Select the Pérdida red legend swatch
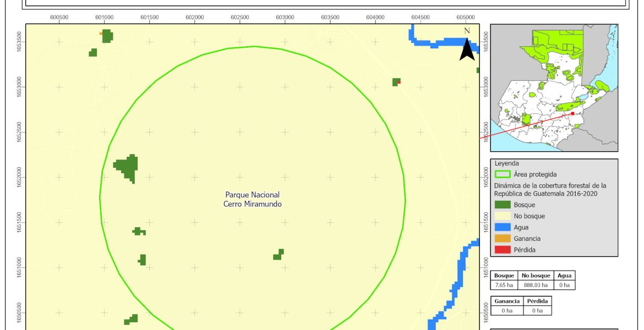 [503, 250]
